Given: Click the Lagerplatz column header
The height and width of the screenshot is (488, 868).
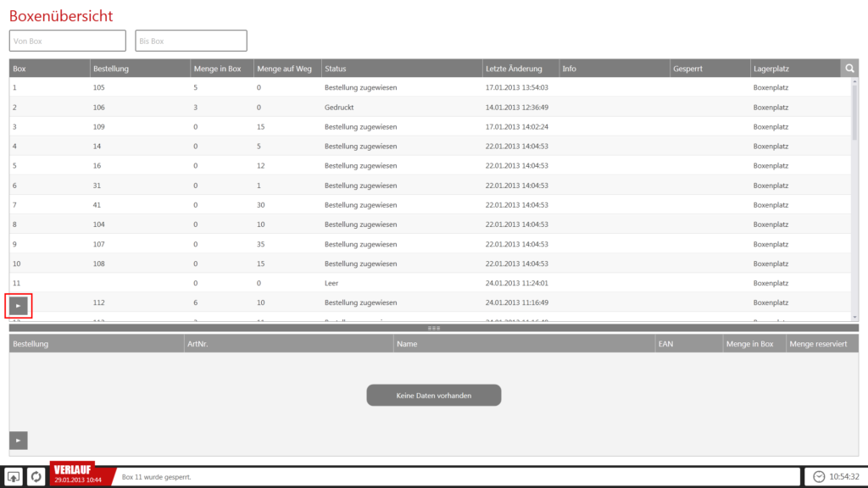Looking at the screenshot, I should point(794,69).
